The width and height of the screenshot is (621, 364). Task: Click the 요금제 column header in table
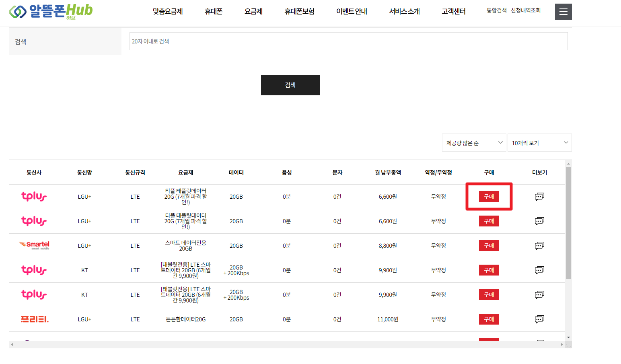coord(186,172)
